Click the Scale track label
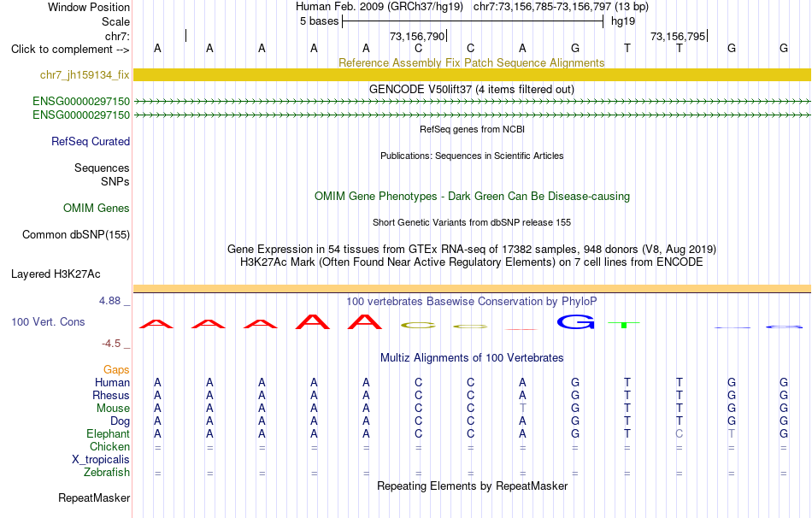This screenshot has width=812, height=518. tap(116, 21)
